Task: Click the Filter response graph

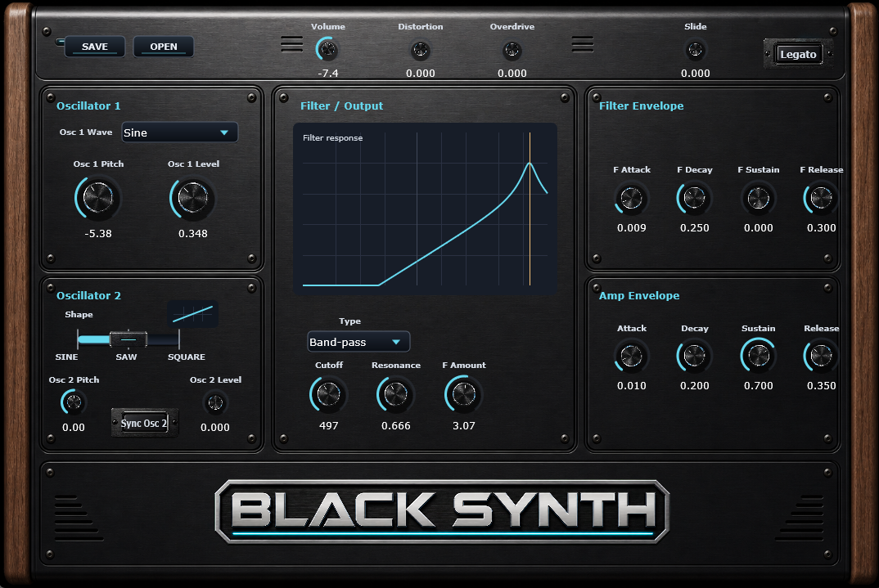Action: click(425, 209)
